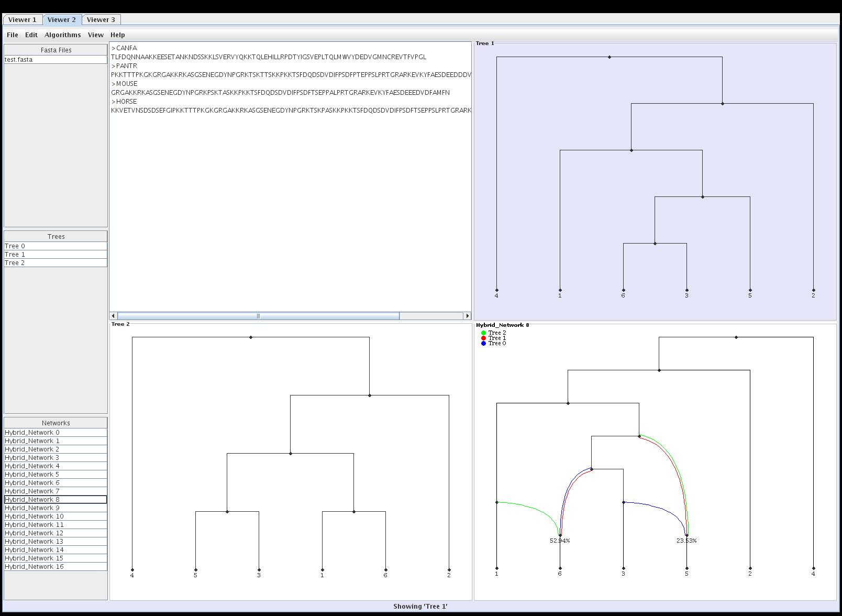Click the Networks panel header
The width and height of the screenshot is (842, 616).
tap(56, 423)
